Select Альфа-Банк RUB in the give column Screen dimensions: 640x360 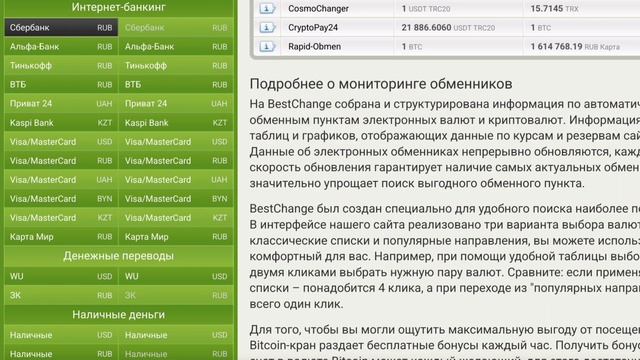point(61,47)
